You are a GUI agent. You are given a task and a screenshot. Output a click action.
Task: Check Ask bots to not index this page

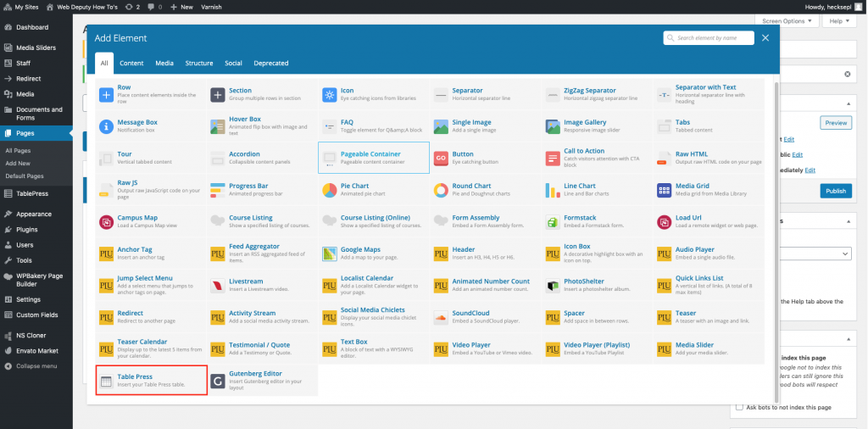(x=739, y=407)
